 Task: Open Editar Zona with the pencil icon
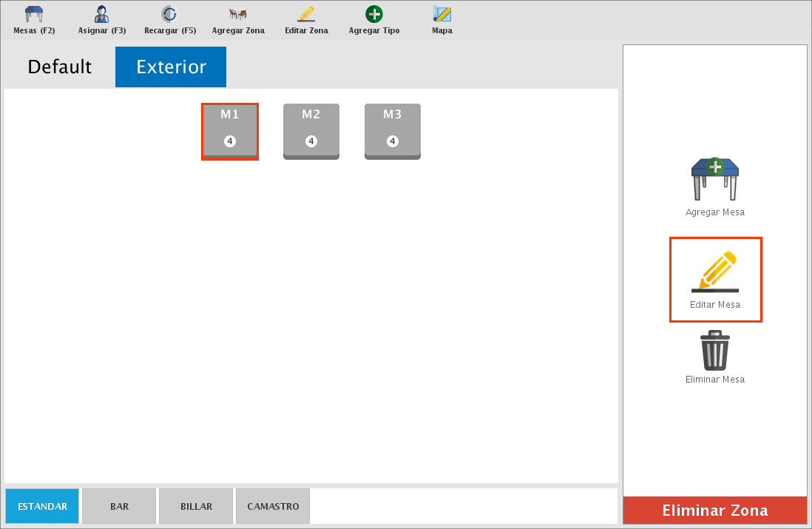[306, 14]
